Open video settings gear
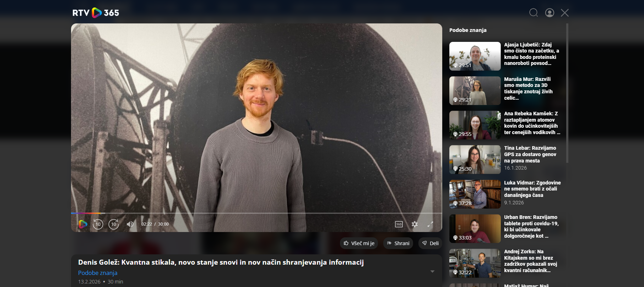 point(415,224)
